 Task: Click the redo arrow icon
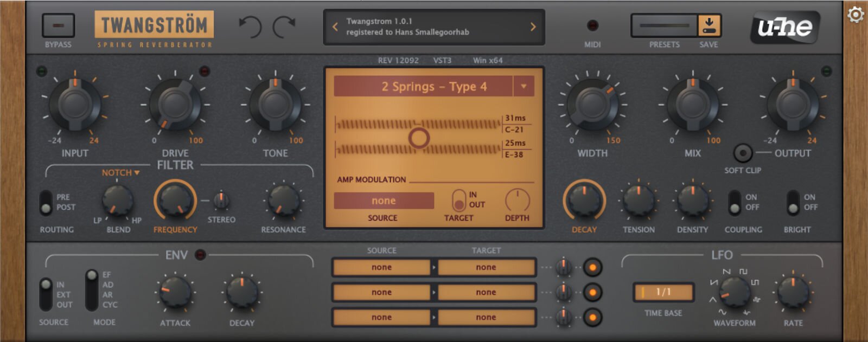(x=284, y=26)
